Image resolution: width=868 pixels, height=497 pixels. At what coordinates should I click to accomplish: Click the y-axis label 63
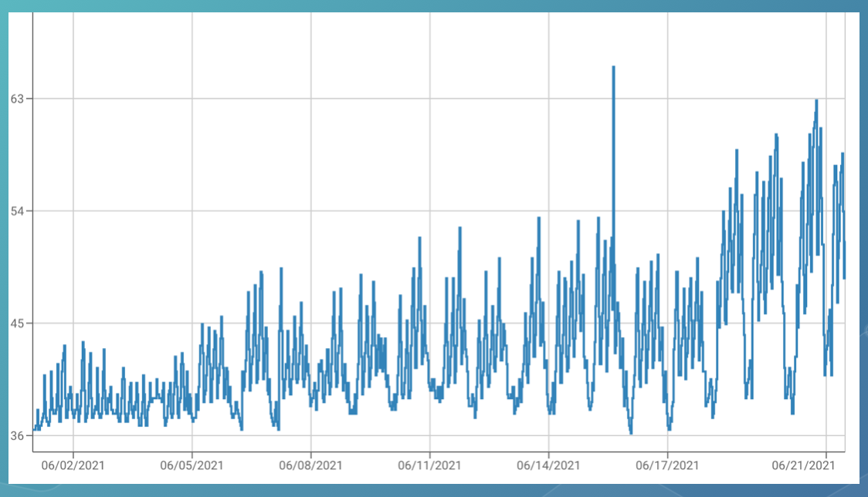point(17,99)
